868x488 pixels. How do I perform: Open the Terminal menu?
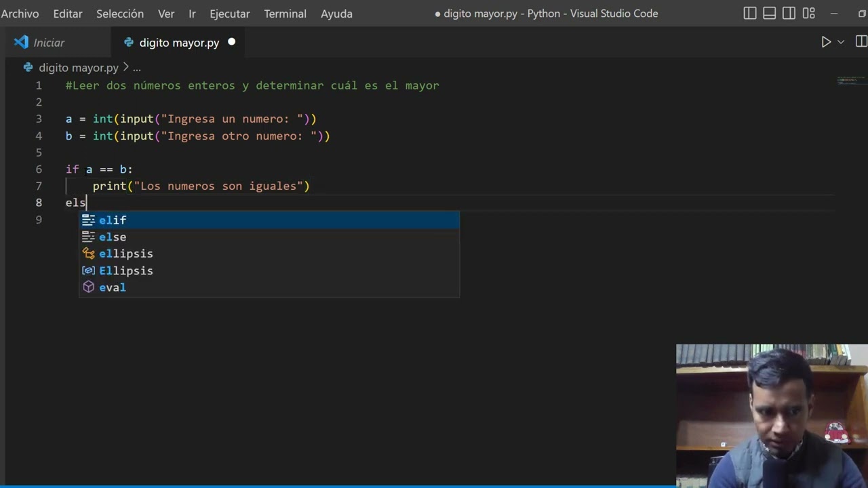[285, 14]
